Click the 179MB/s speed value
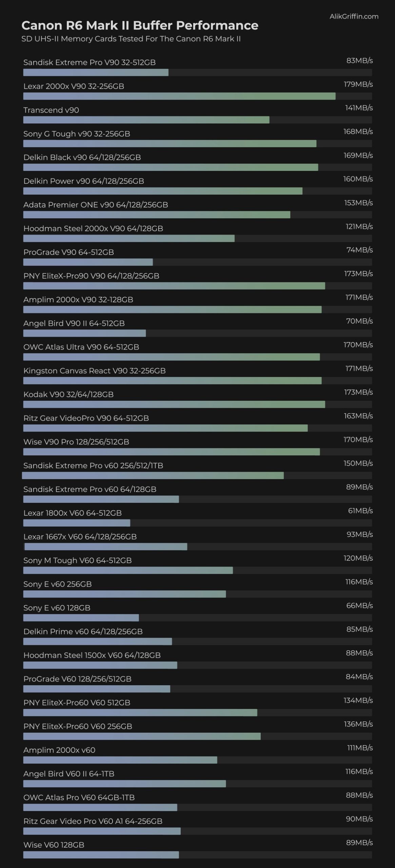The height and width of the screenshot is (868, 395). coord(358,84)
